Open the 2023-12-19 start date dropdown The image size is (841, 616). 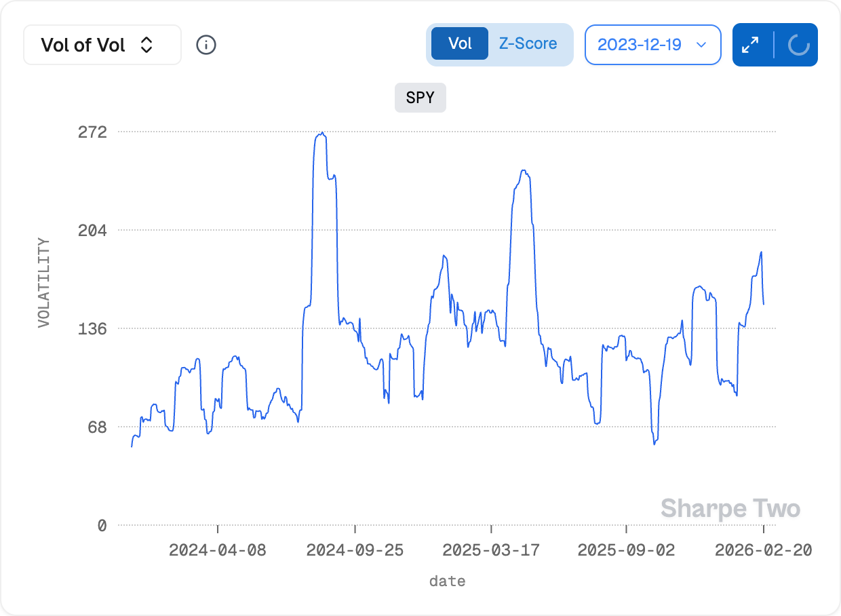click(x=652, y=45)
